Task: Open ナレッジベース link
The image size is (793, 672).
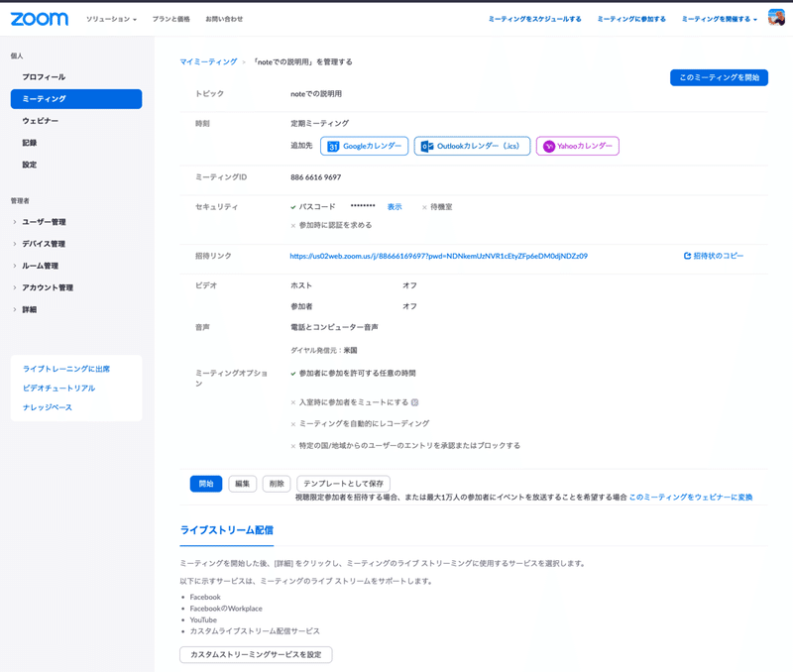Action: [48, 407]
